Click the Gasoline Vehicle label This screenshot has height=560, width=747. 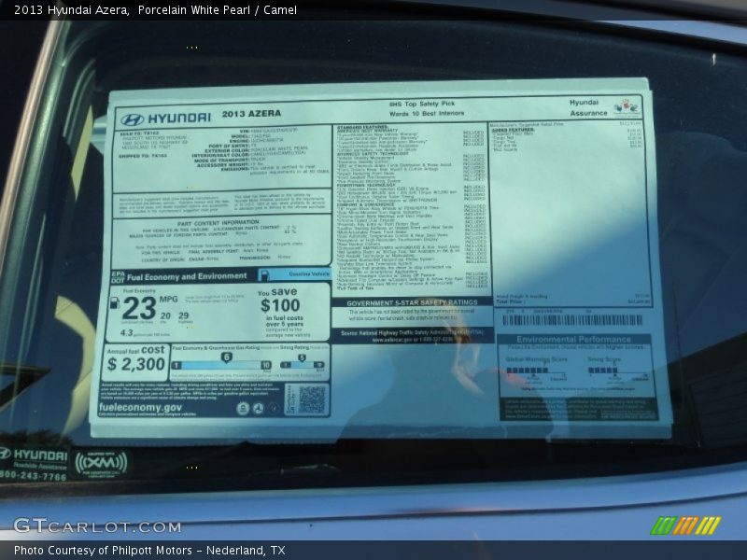tap(309, 273)
